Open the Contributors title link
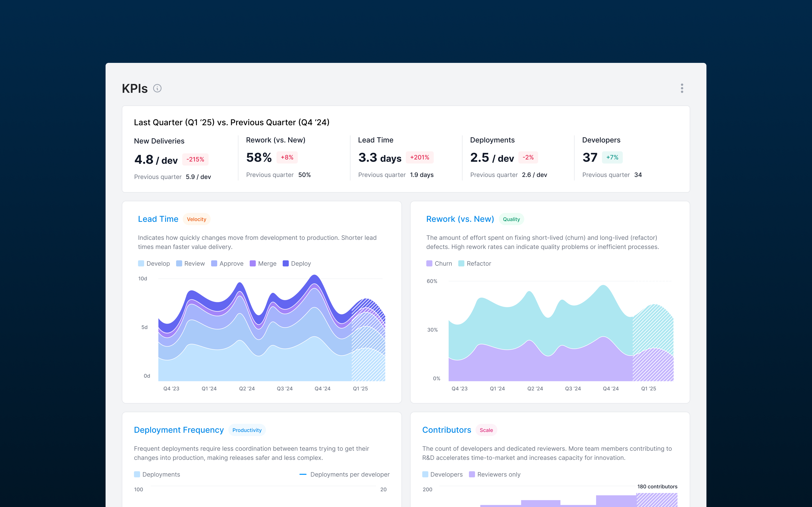The image size is (812, 507). (446, 430)
